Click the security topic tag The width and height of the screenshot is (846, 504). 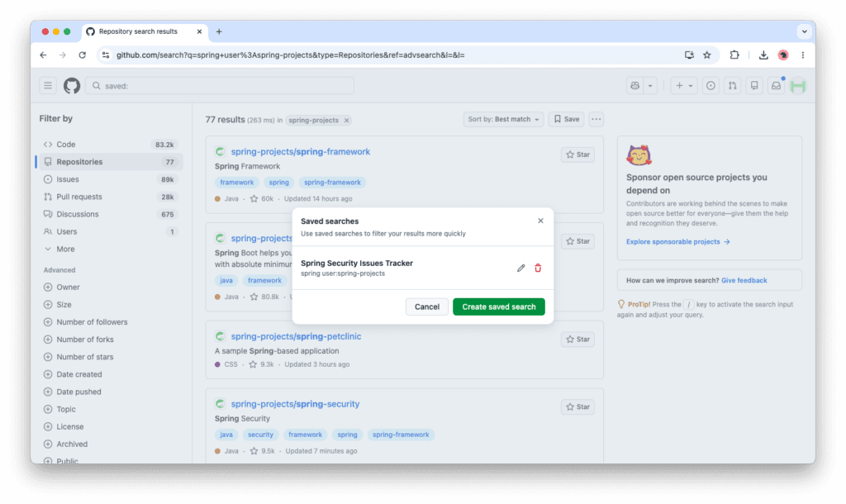[260, 435]
